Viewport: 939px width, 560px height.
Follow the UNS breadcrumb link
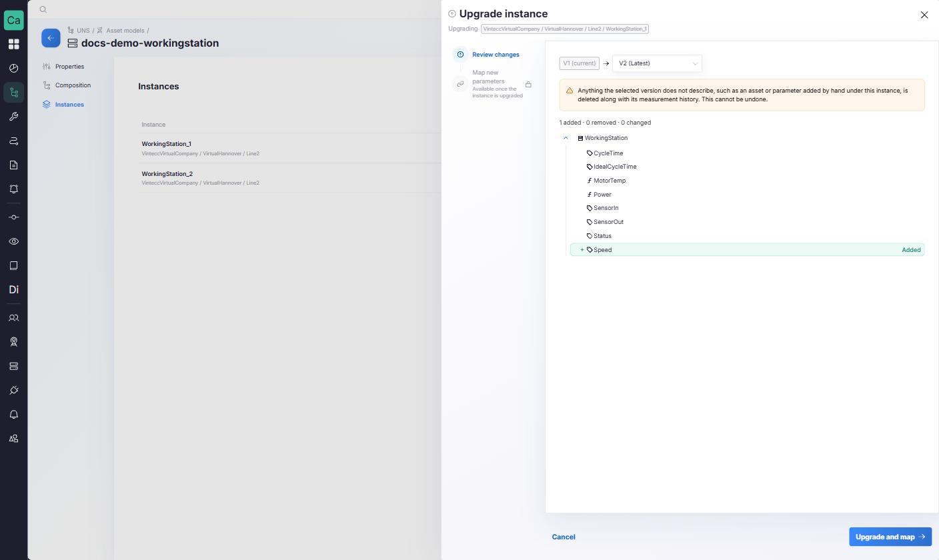tap(83, 31)
